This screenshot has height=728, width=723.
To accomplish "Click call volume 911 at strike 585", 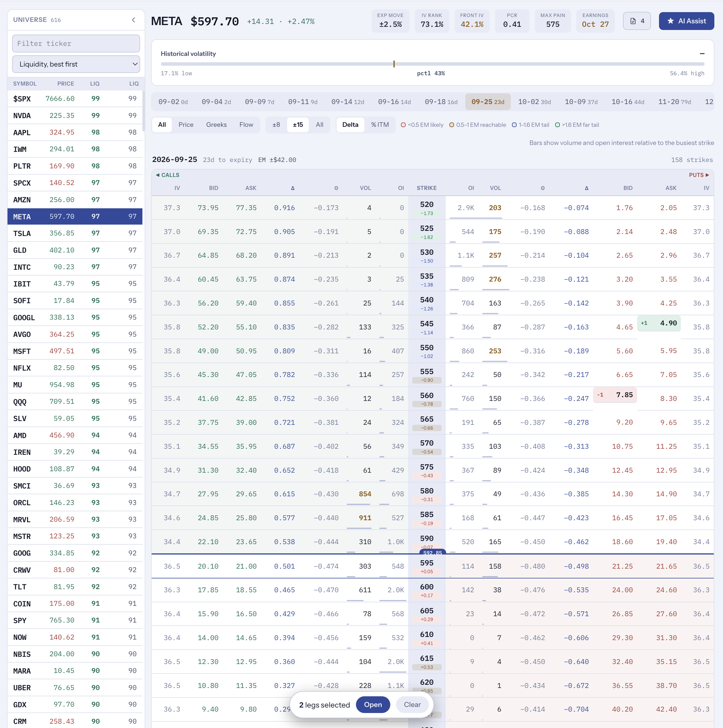I will pos(365,518).
